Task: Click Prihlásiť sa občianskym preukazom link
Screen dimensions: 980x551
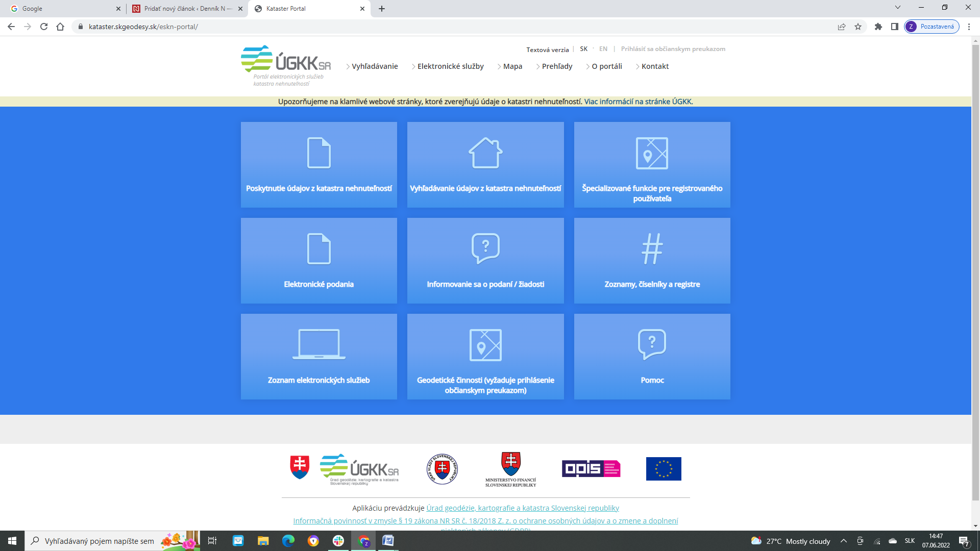Action: (673, 49)
